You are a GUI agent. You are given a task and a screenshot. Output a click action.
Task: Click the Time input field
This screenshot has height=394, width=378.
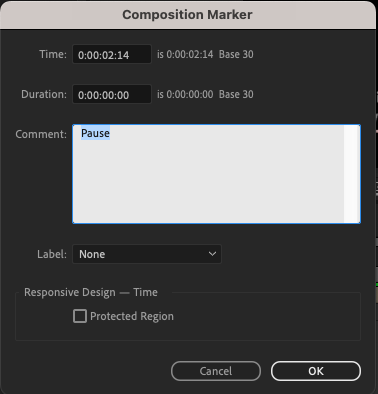112,54
